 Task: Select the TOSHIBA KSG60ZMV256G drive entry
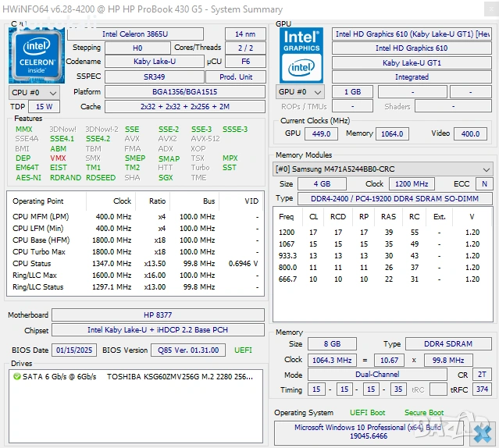point(180,376)
